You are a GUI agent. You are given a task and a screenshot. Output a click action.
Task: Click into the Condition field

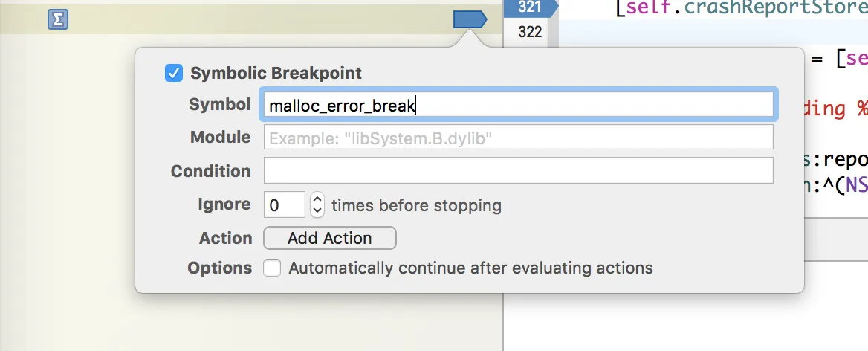tap(518, 171)
